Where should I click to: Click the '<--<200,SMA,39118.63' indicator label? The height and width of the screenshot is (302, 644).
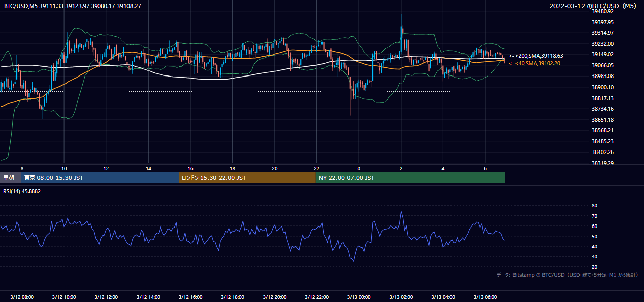coord(536,56)
